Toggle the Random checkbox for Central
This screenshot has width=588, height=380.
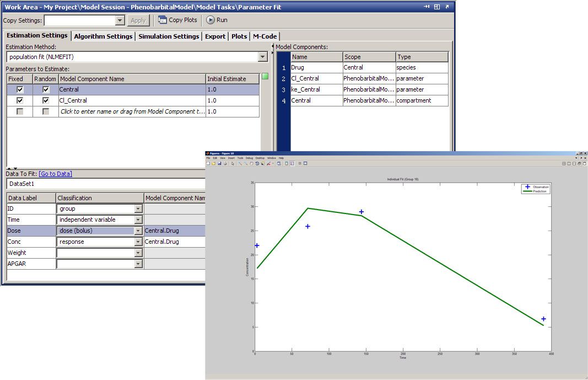46,90
